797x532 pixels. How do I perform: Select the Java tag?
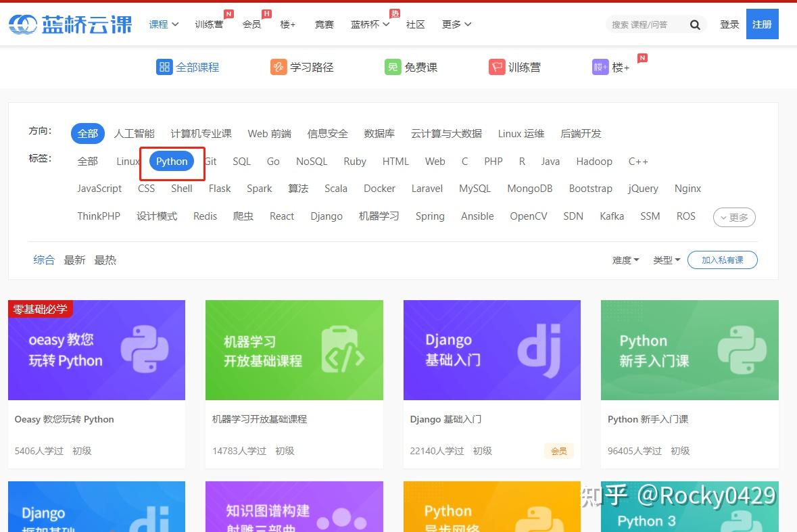(550, 162)
